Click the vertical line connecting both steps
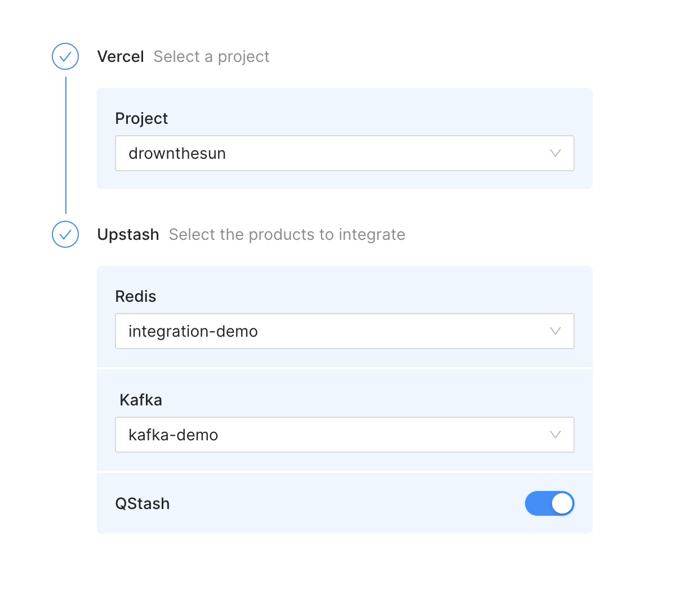This screenshot has height=616, width=685. [x=66, y=145]
